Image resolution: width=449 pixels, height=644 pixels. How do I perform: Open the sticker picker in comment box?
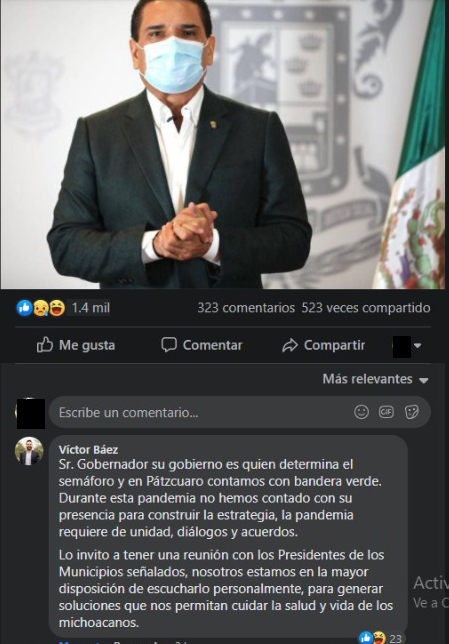tap(412, 412)
